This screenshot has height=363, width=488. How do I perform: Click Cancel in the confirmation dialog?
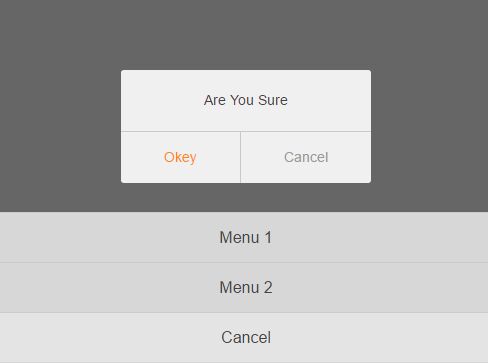pos(306,157)
